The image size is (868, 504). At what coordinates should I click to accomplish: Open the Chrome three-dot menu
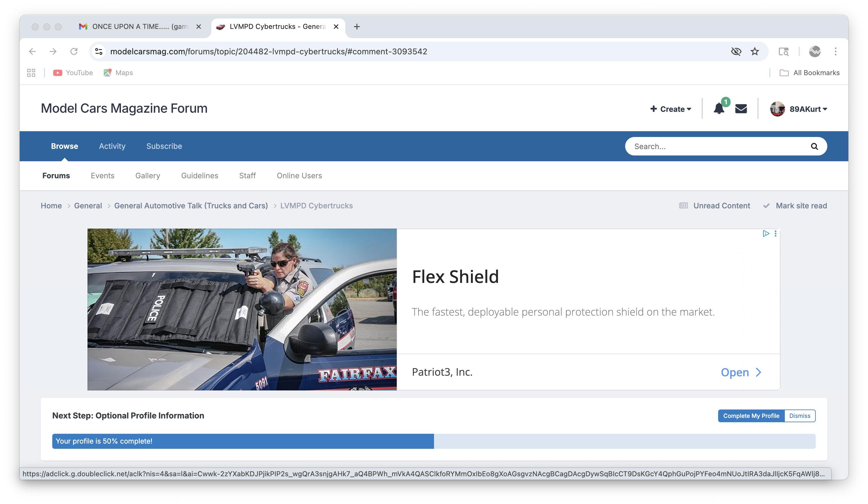coord(835,51)
